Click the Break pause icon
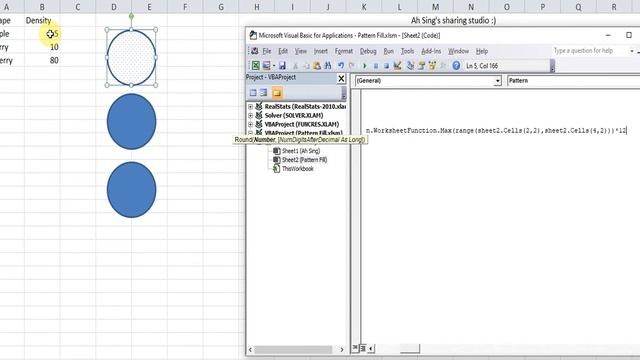This screenshot has height=360, width=640. point(376,66)
